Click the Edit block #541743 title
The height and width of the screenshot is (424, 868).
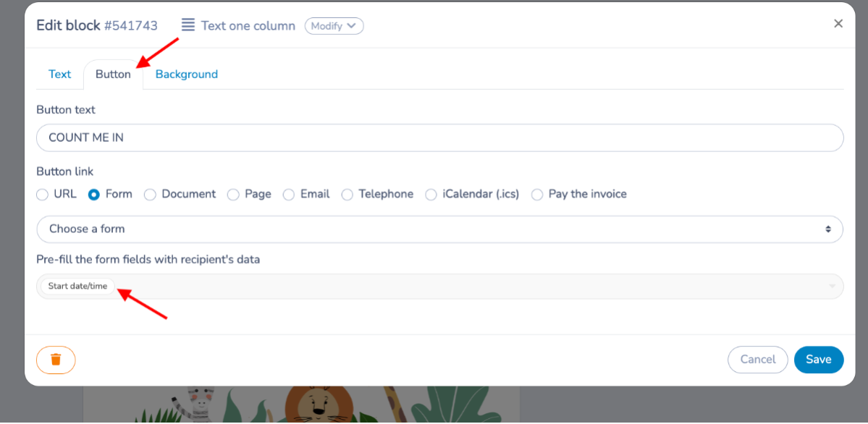97,25
